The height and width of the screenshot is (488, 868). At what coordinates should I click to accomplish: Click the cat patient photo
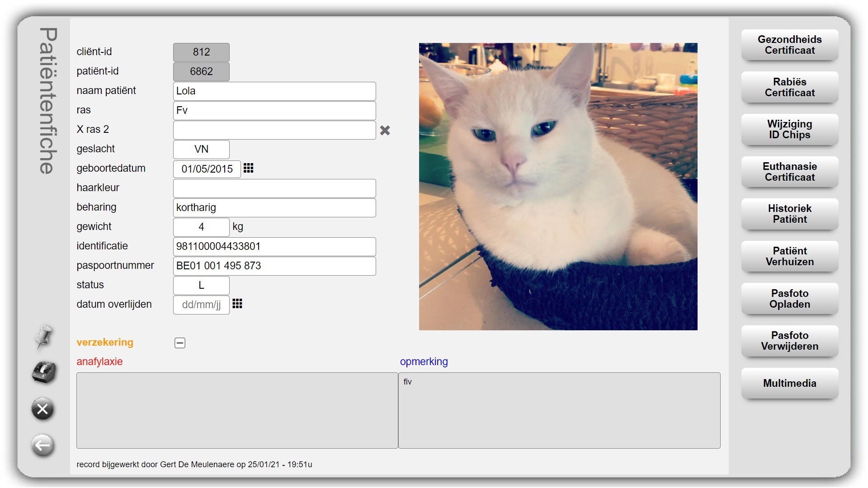[x=558, y=187]
